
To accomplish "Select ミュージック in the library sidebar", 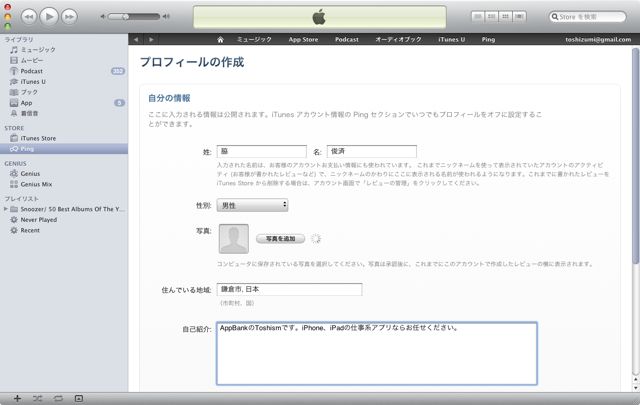I will (x=64, y=50).
